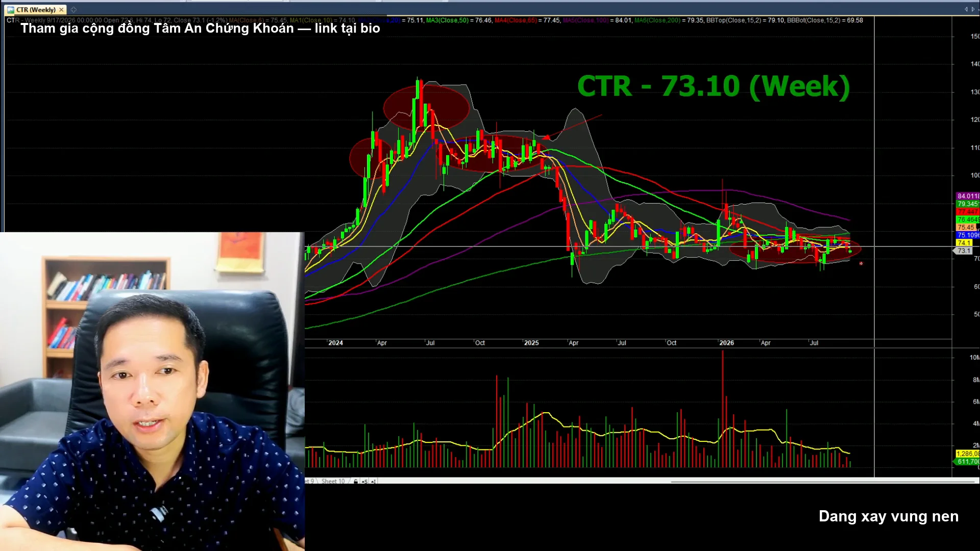The height and width of the screenshot is (551, 980).
Task: Click the new chart plus icon beside the tab
Action: click(73, 10)
